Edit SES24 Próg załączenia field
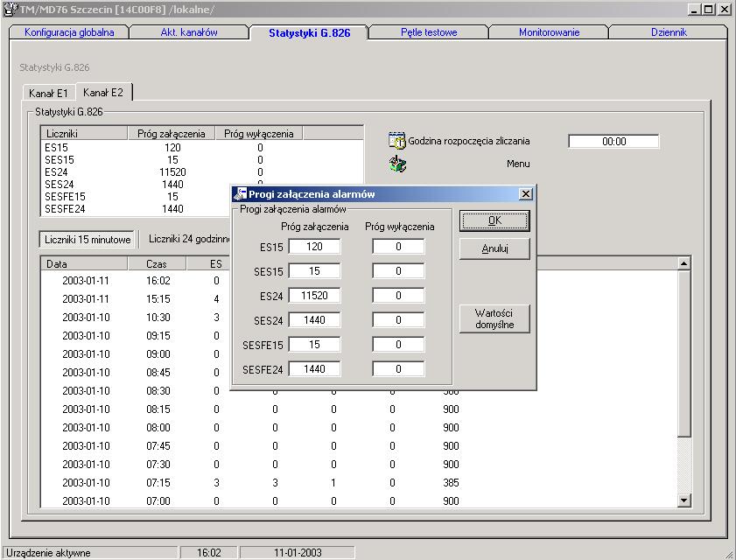The image size is (736, 560). click(x=314, y=320)
